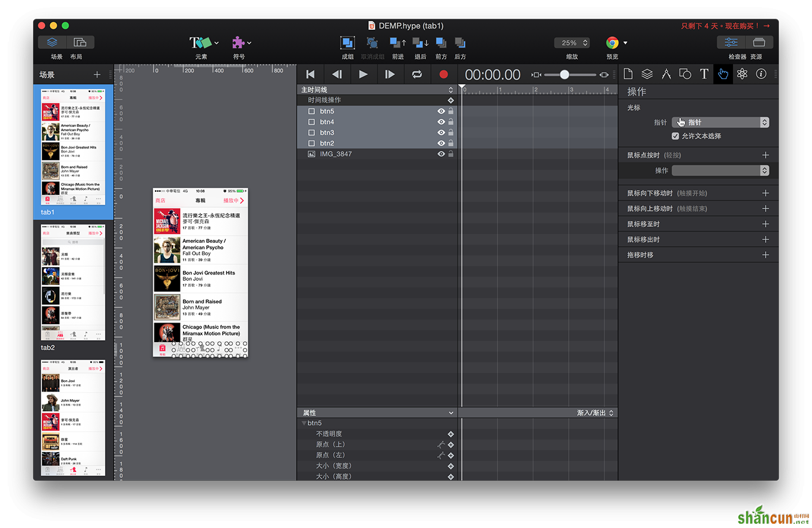Open the 主时间线 timeline selector
The image size is (812, 528).
377,90
